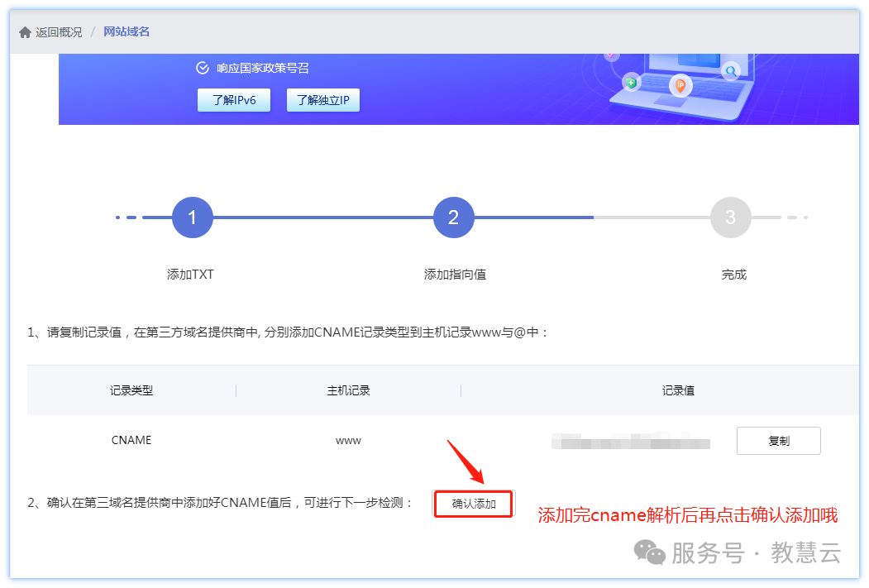Go back via the 返回概况 link

[59, 32]
